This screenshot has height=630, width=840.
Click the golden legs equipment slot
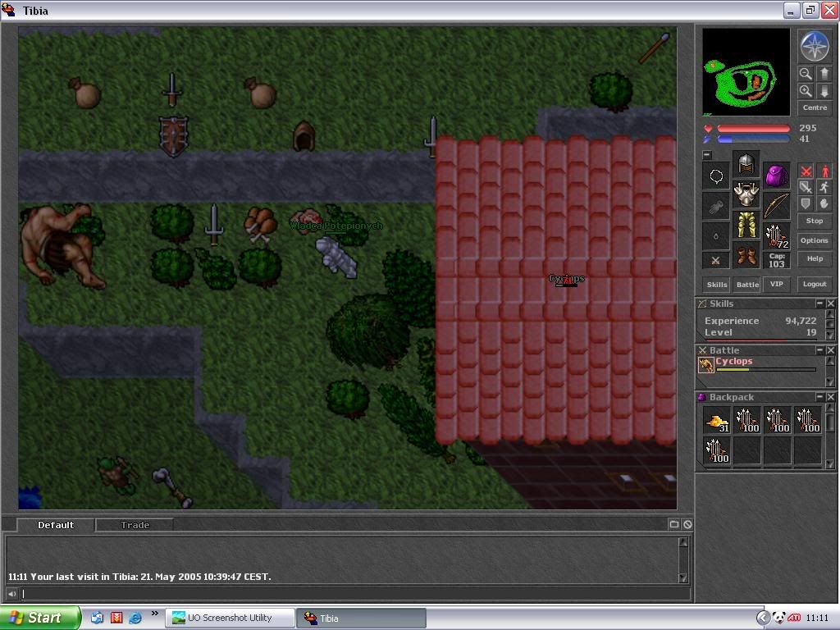746,225
